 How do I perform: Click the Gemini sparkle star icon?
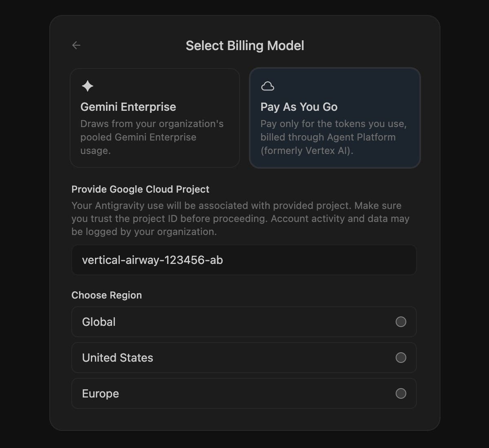[88, 86]
